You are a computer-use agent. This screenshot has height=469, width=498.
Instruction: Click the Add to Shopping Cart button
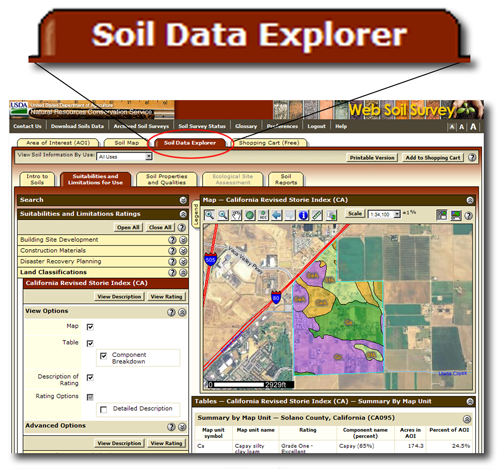[x=433, y=158]
